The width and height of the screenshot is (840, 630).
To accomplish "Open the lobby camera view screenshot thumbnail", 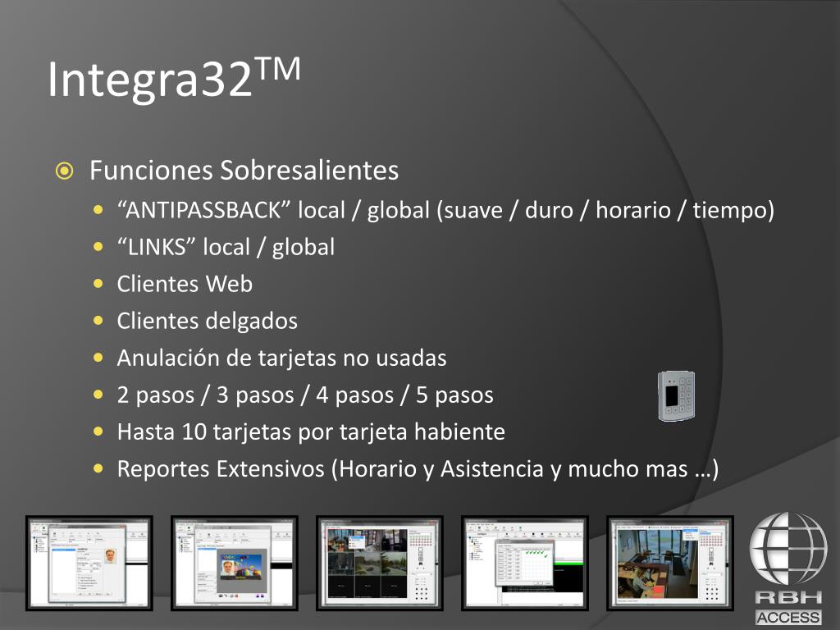I will click(670, 563).
